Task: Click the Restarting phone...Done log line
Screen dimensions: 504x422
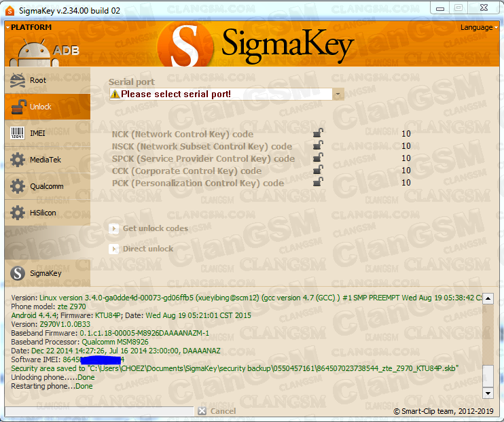Action: (x=52, y=386)
